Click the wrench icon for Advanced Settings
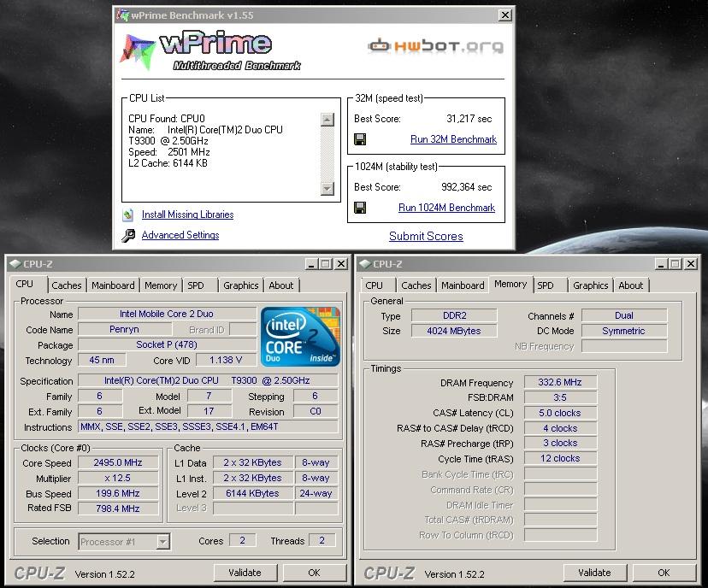This screenshot has height=588, width=708. (128, 235)
